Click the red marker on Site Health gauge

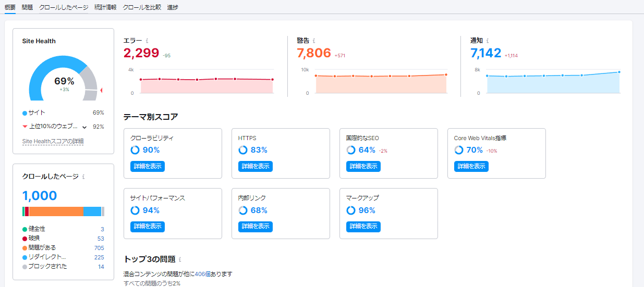[101, 91]
